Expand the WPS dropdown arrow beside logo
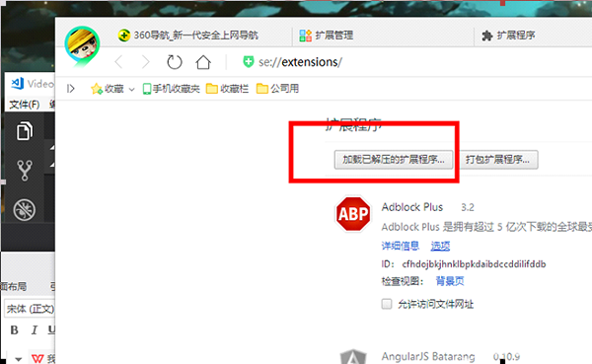 point(18,359)
